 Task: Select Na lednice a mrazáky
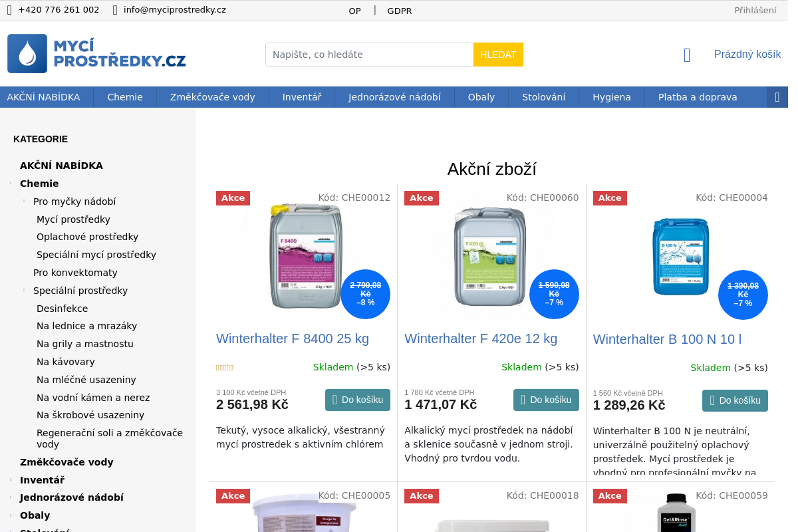coord(86,326)
